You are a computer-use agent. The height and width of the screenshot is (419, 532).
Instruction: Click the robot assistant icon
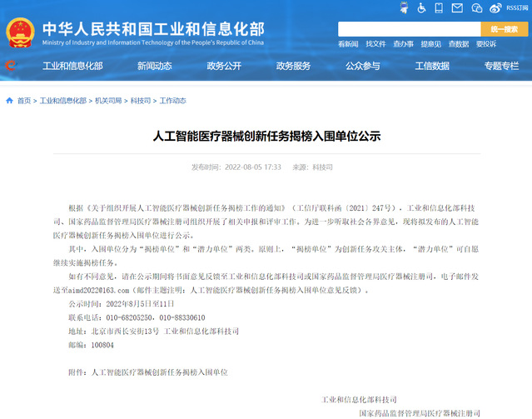tap(404, 8)
